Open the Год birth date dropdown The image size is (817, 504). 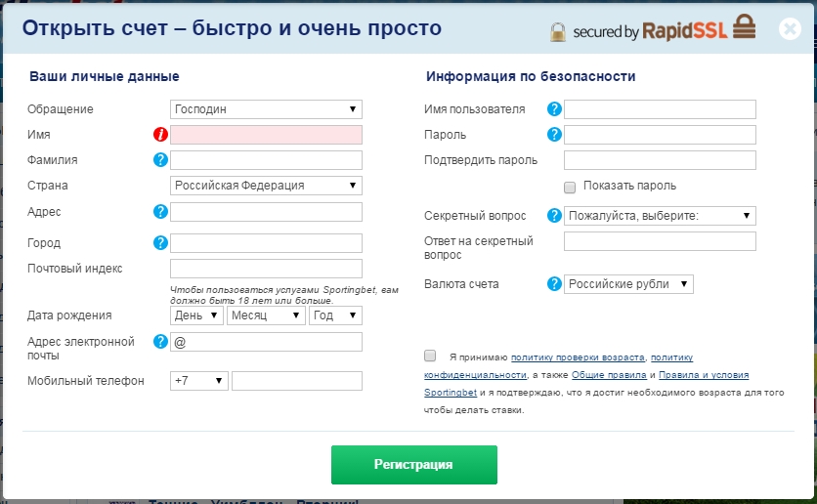coord(335,315)
